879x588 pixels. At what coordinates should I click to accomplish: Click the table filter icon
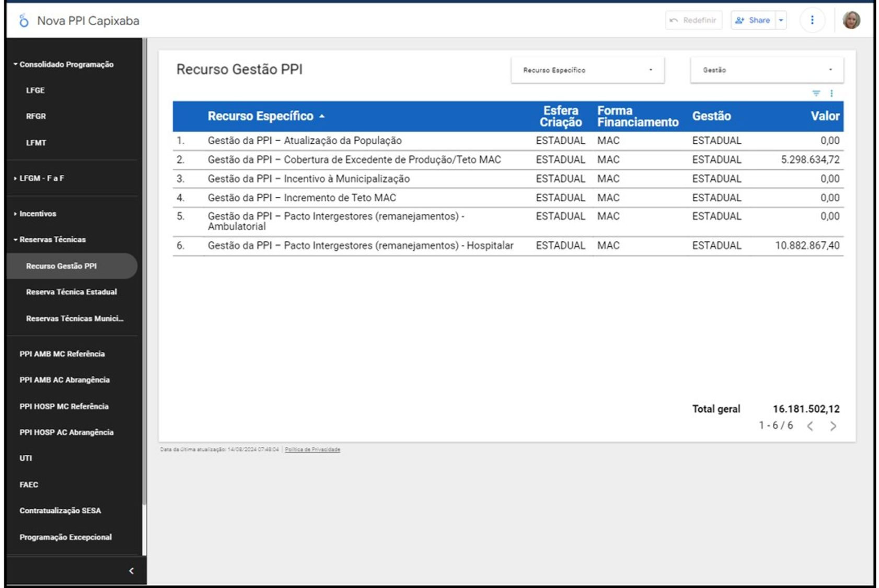pyautogui.click(x=816, y=93)
